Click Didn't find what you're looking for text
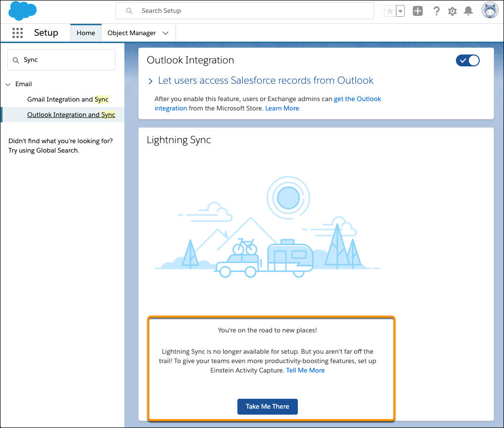The image size is (504, 428). (x=60, y=141)
